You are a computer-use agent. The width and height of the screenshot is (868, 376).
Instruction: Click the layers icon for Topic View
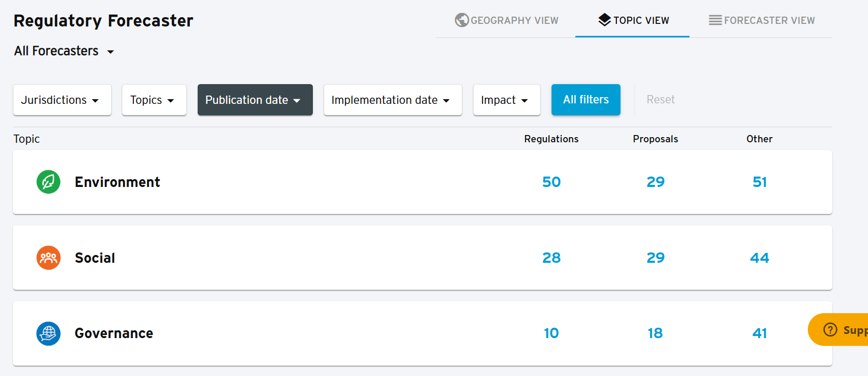(604, 20)
